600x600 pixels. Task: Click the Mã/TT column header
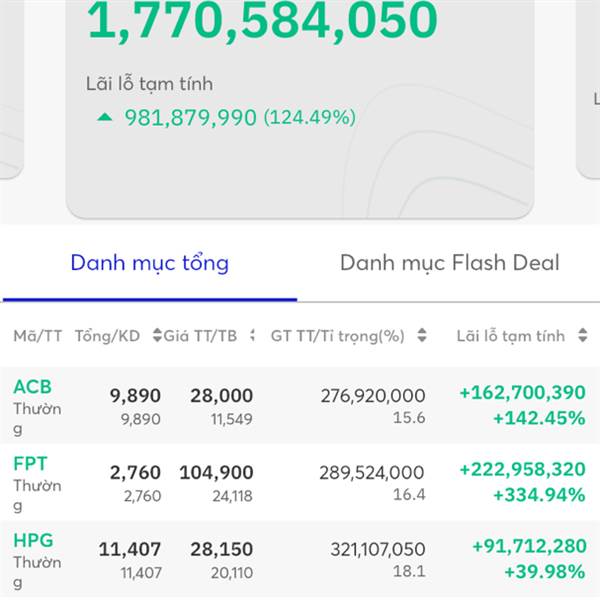pyautogui.click(x=38, y=336)
